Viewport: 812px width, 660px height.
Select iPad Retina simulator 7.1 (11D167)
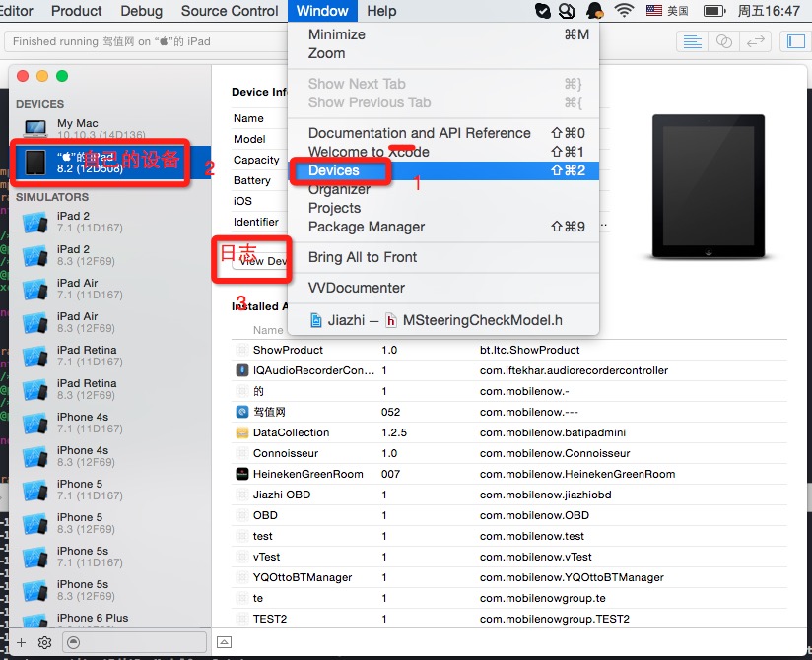click(110, 356)
